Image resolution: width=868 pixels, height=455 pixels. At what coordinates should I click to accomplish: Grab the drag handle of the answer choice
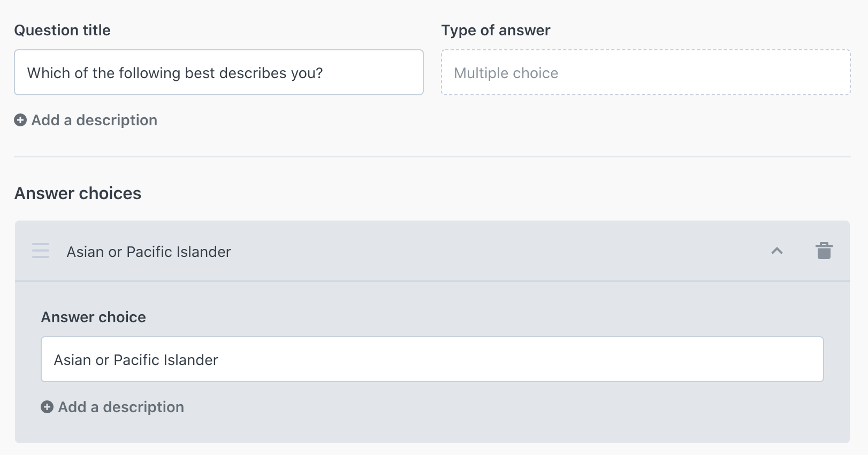pos(41,251)
